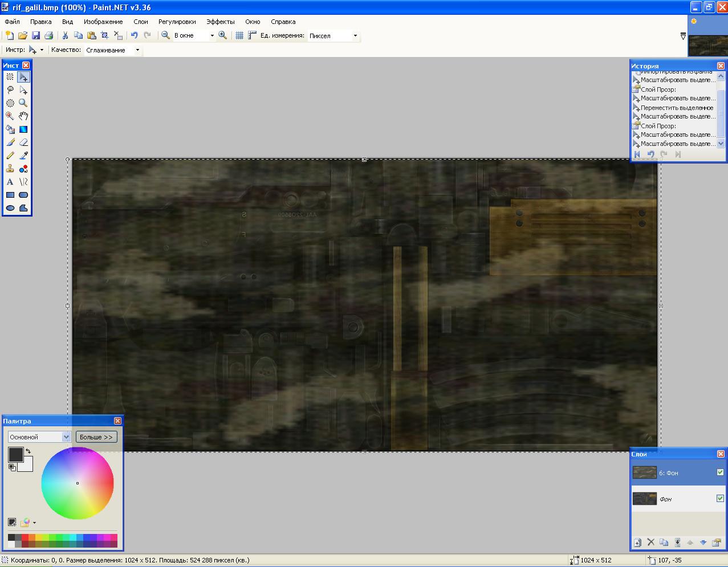Select the Zoom magnifier tool in toolbox
Screen dimensions: 728x567
[x=23, y=103]
